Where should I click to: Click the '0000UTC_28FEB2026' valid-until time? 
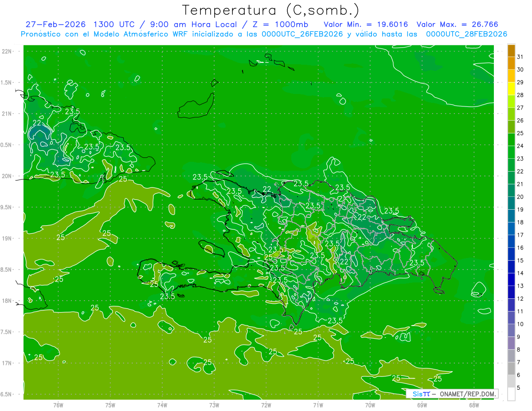(x=466, y=34)
